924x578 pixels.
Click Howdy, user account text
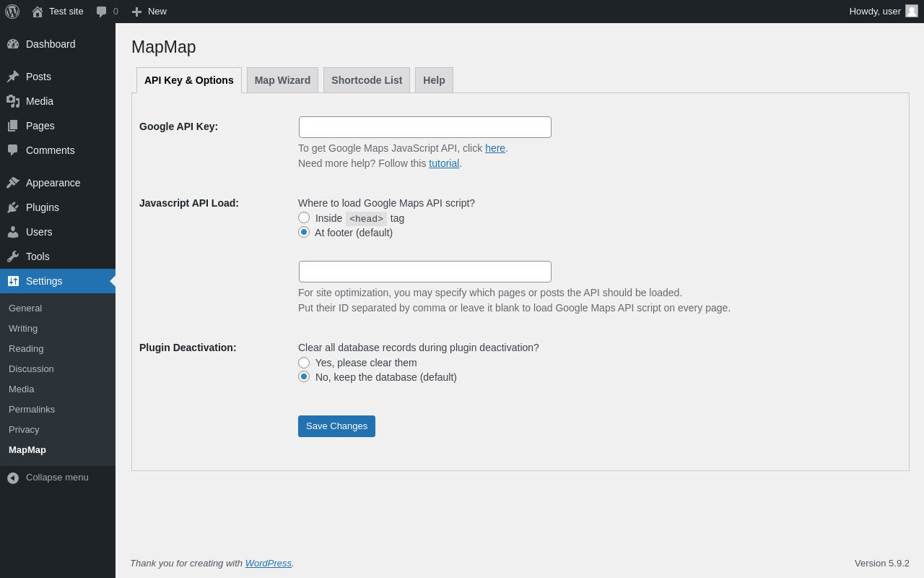[875, 12]
